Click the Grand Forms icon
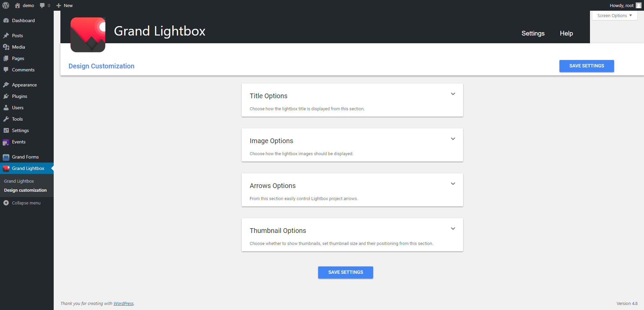This screenshot has height=310, width=644. pyautogui.click(x=6, y=157)
